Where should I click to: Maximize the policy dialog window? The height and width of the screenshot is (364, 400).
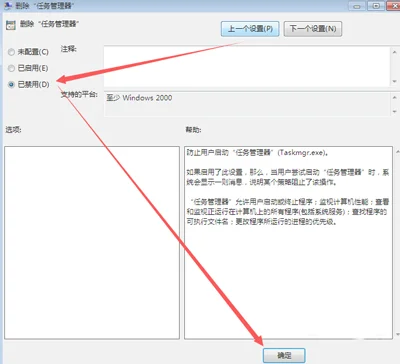[x=376, y=6]
